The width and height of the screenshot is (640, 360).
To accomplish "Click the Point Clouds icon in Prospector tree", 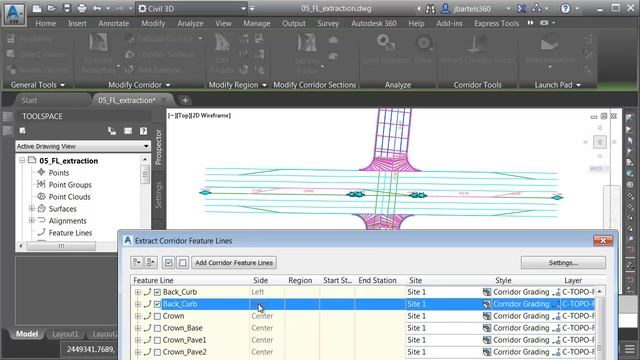I will [x=41, y=196].
